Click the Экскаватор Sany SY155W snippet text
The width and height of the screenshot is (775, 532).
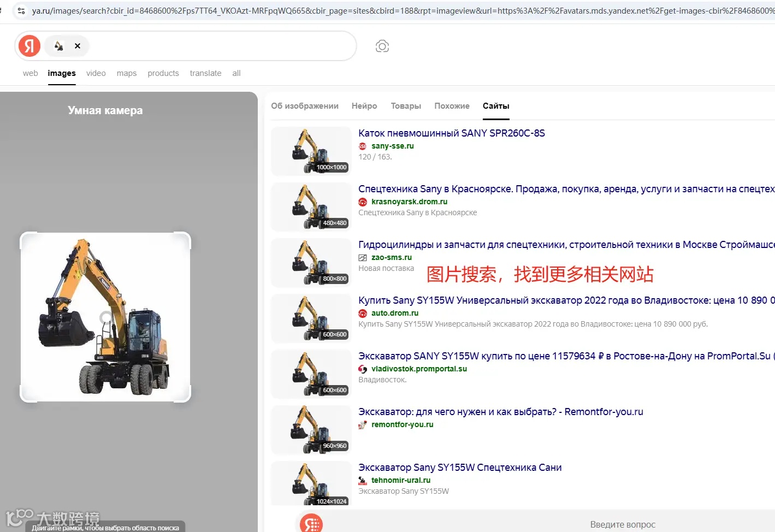point(404,491)
